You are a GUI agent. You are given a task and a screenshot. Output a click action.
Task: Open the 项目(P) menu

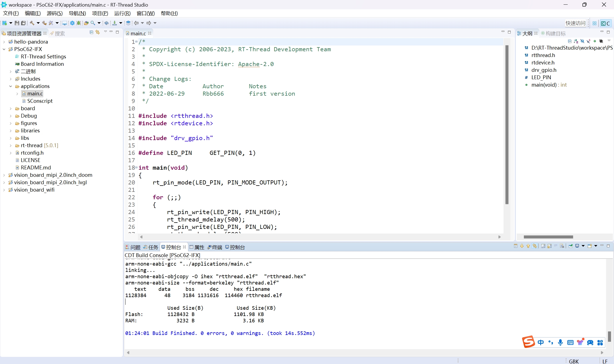100,13
